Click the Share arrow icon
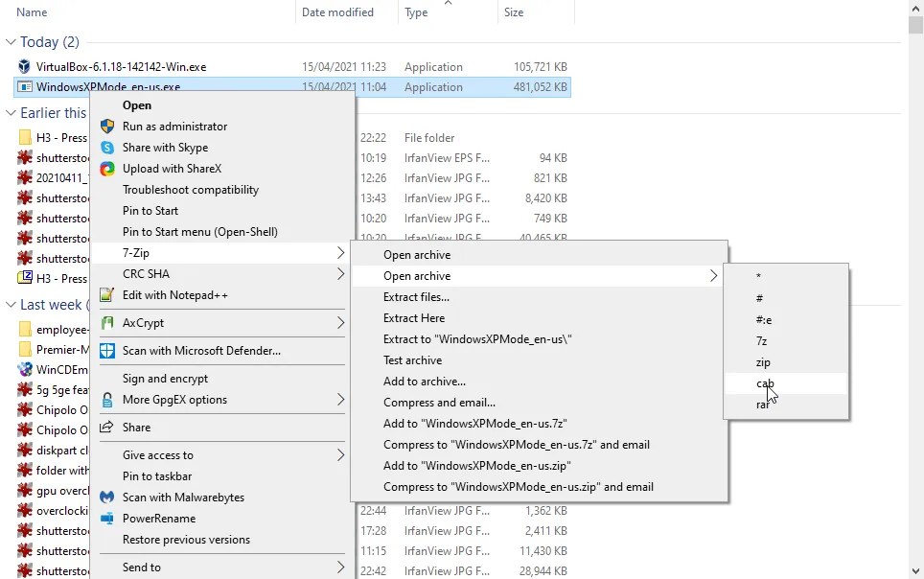 point(108,428)
